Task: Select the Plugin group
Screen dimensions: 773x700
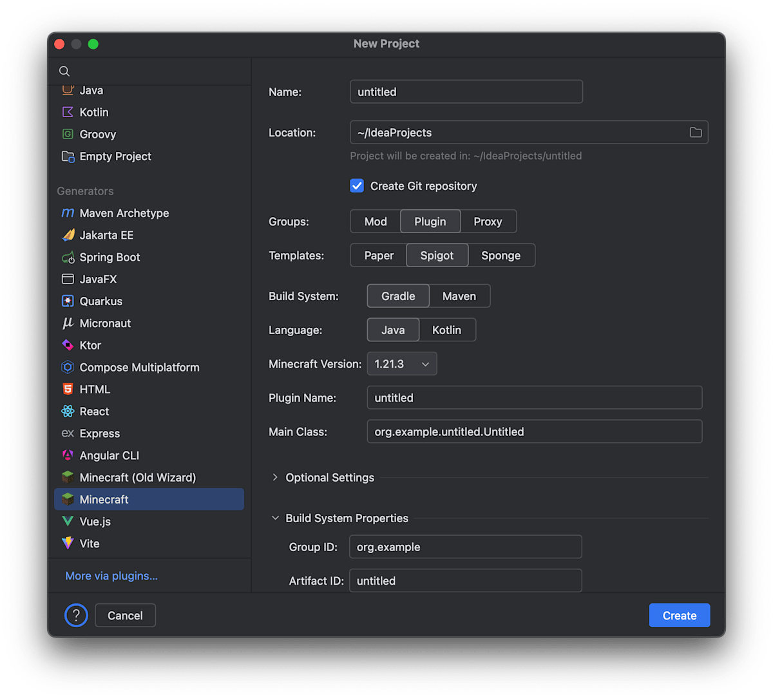Action: coord(430,222)
